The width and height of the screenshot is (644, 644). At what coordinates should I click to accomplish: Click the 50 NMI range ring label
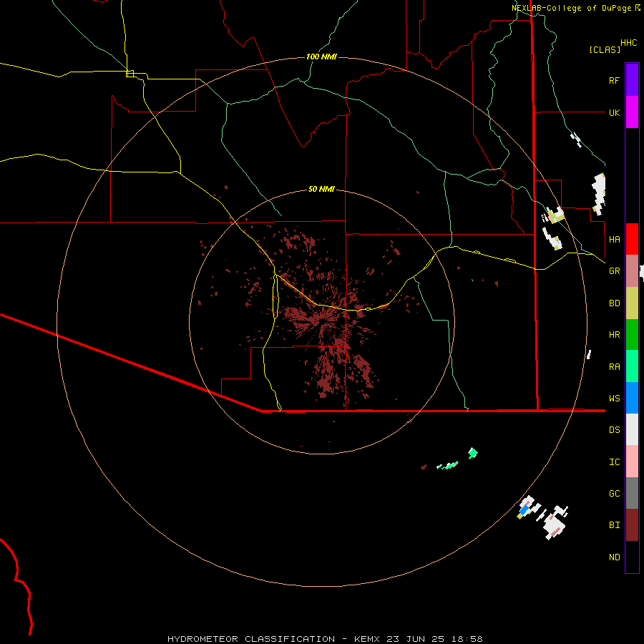tap(321, 189)
